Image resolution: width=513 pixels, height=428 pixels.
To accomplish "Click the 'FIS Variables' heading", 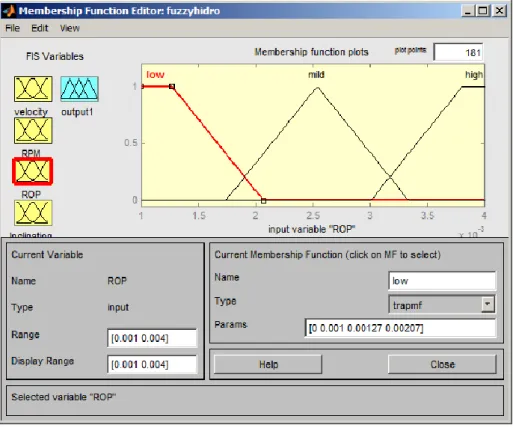I will point(55,56).
